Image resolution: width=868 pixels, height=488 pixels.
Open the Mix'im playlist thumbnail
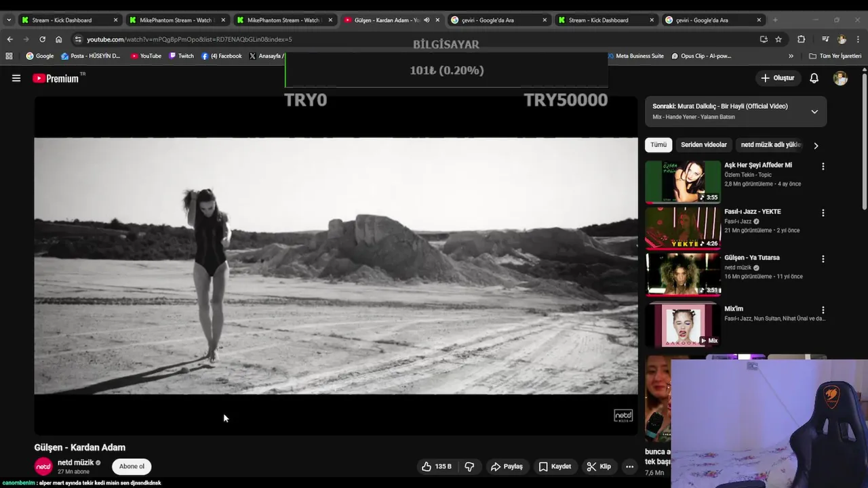(x=683, y=325)
